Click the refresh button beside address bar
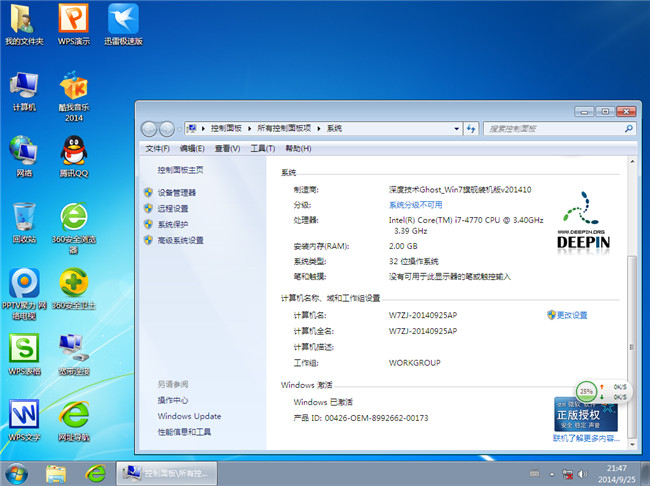Screen dimensions: 650x486 click(471, 129)
